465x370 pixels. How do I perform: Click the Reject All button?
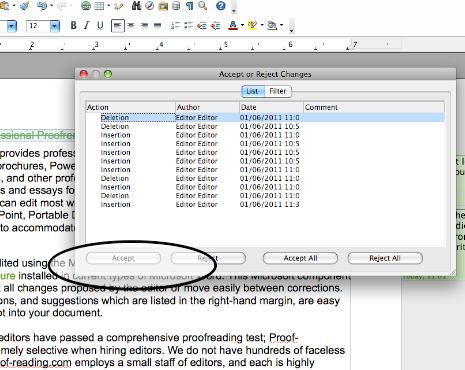385,258
